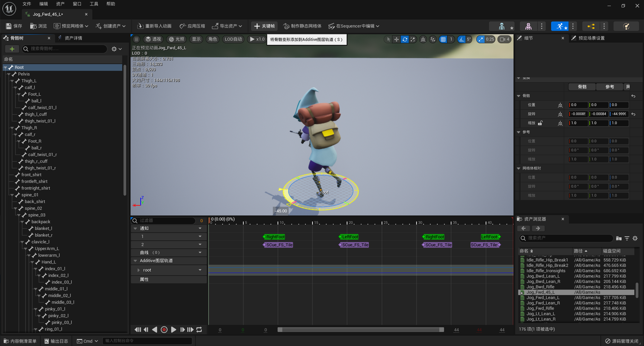Open the Skeletal Mesh editor mode
Screen dimensions: 644x346
(x=528, y=26)
